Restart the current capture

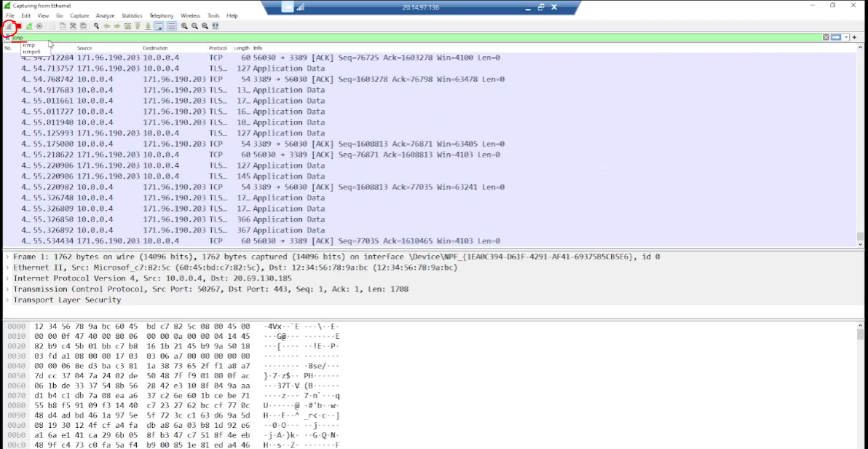[28, 26]
